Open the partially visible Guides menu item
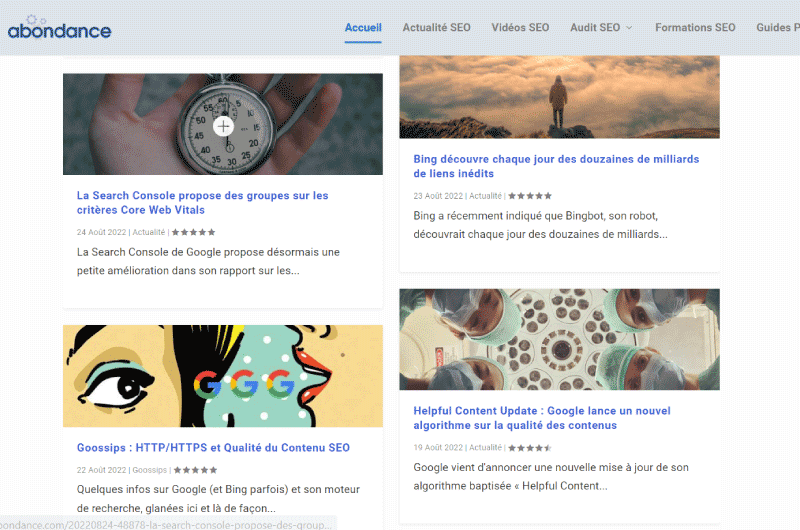 [778, 28]
